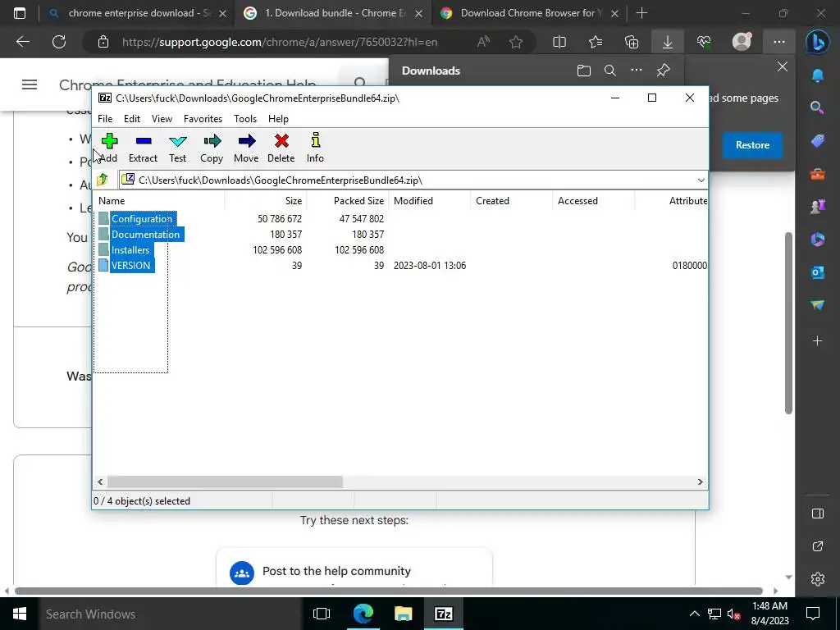
Task: Sort by Packed Size column
Action: pos(348,201)
